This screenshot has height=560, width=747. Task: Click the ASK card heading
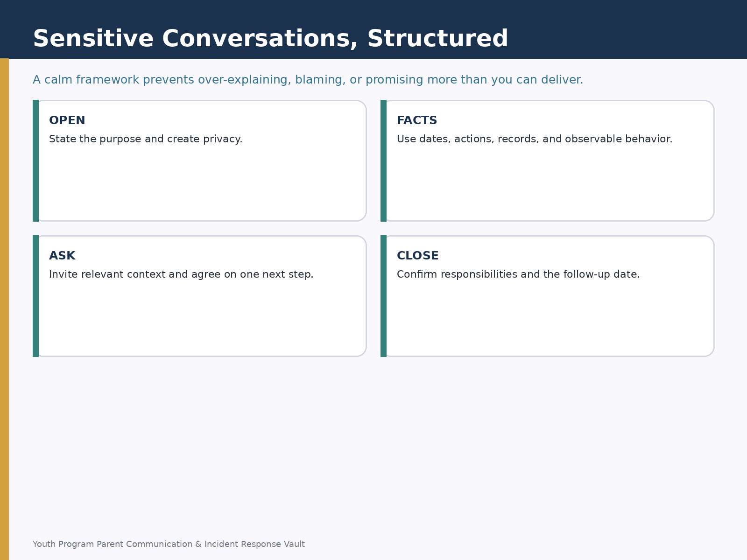coord(62,256)
